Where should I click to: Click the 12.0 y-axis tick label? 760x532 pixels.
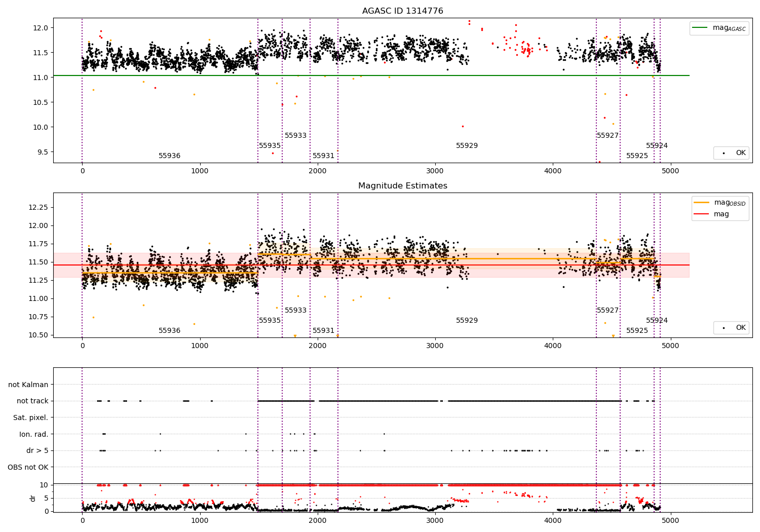[x=41, y=28]
